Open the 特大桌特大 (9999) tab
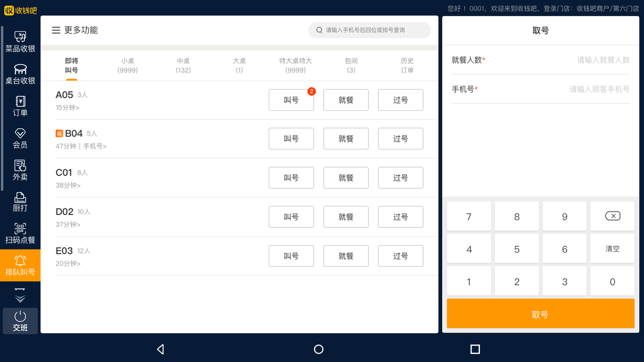This screenshot has width=644, height=362. [295, 65]
